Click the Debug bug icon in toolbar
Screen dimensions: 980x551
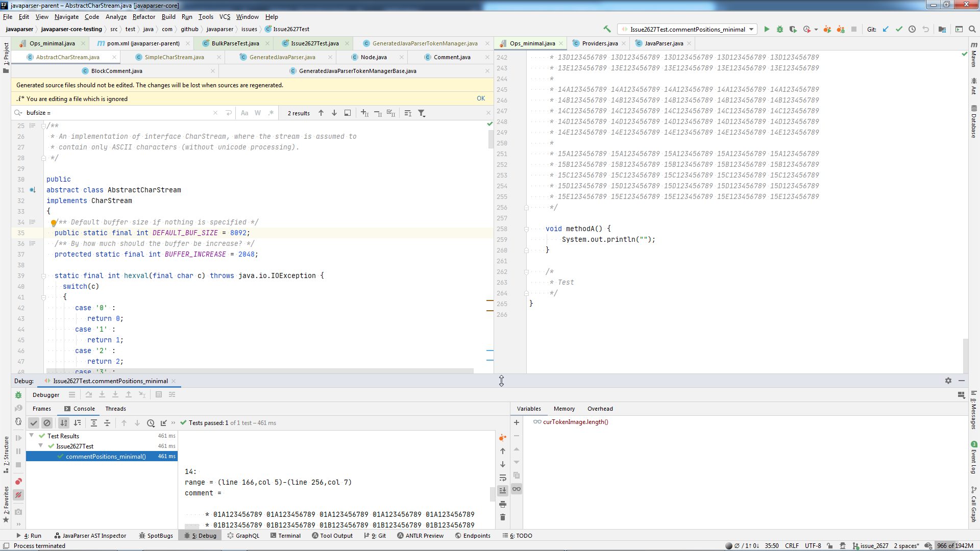tap(779, 30)
